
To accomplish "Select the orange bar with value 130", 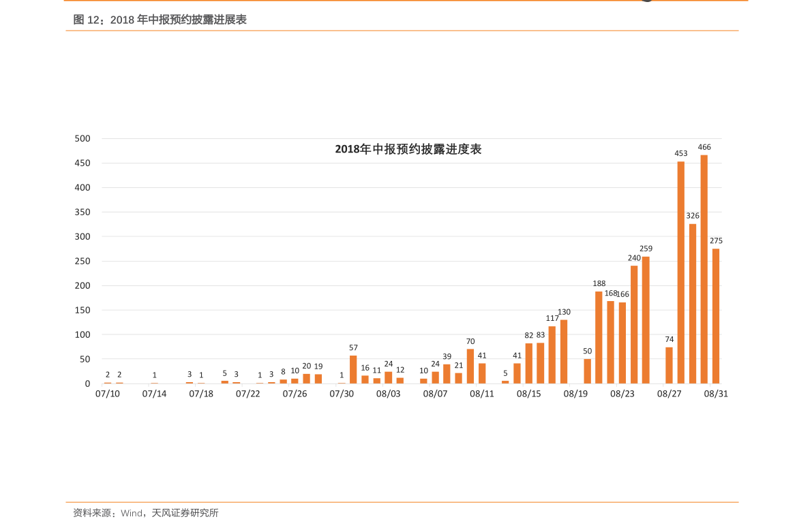I will (x=564, y=352).
